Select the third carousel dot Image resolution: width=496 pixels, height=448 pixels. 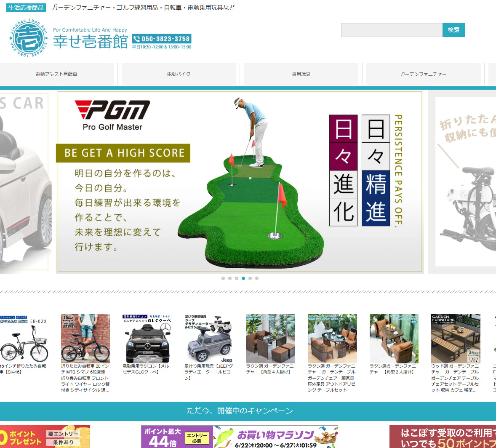237,278
